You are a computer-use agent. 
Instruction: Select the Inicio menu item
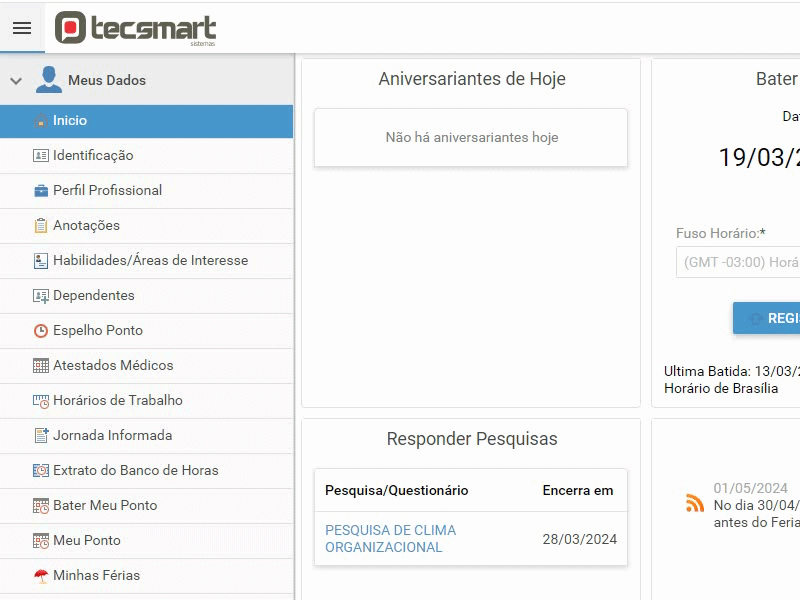(146, 121)
